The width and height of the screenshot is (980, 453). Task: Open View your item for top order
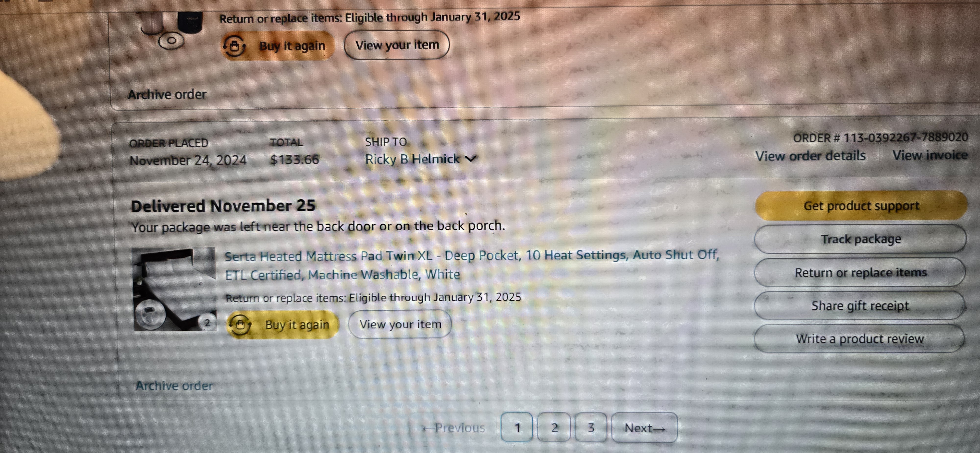[x=396, y=45]
